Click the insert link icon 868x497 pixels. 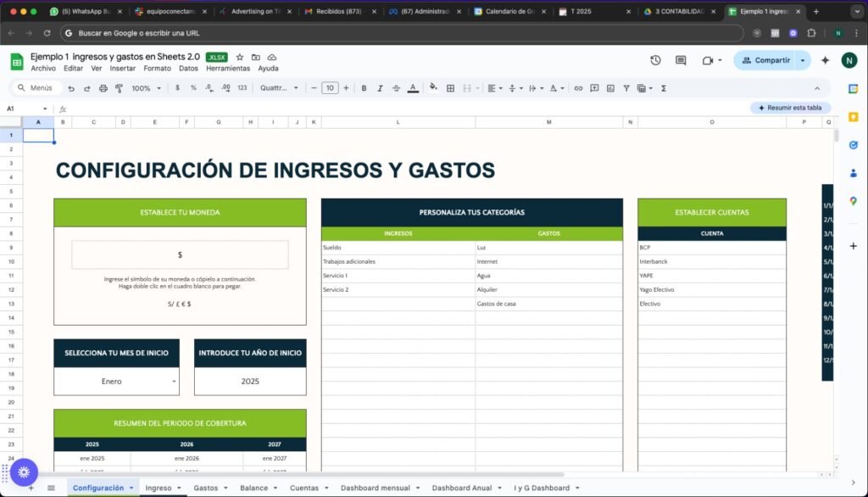tap(578, 88)
